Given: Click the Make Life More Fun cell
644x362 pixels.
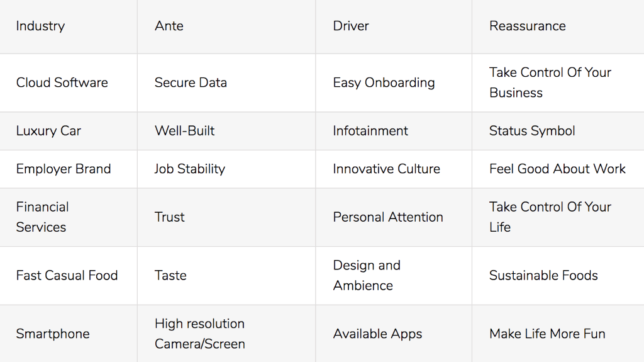Looking at the screenshot, I should pyautogui.click(x=547, y=334).
